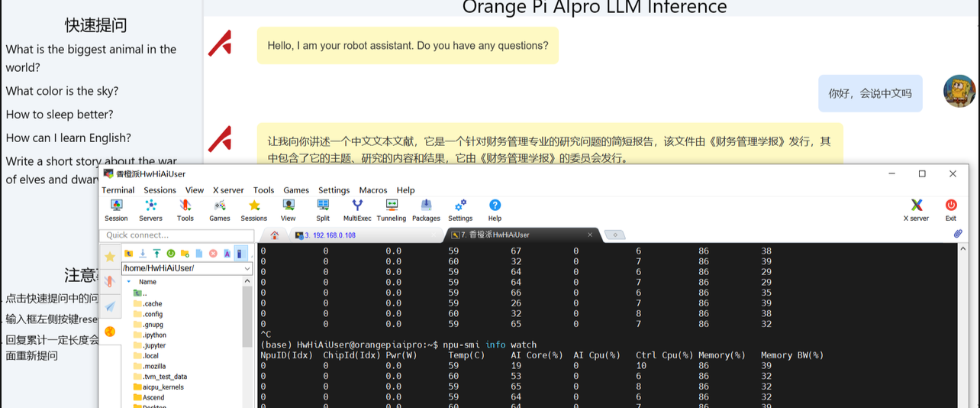Image resolution: width=980 pixels, height=408 pixels.
Task: Collapse the Name column tree arrow
Action: pos(128,282)
